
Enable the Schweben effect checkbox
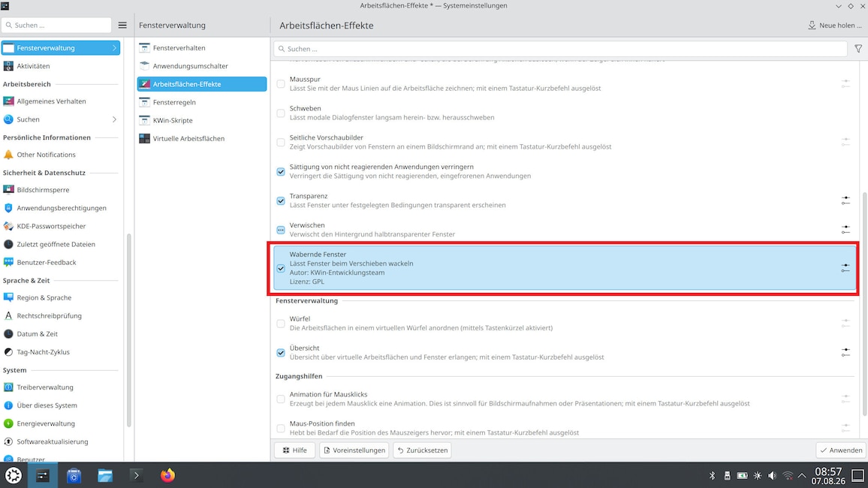281,113
